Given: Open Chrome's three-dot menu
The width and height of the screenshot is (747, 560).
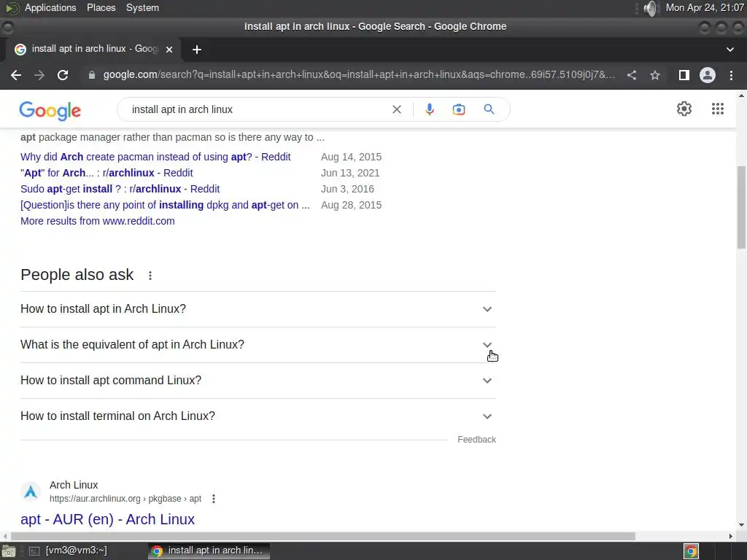Looking at the screenshot, I should point(731,75).
